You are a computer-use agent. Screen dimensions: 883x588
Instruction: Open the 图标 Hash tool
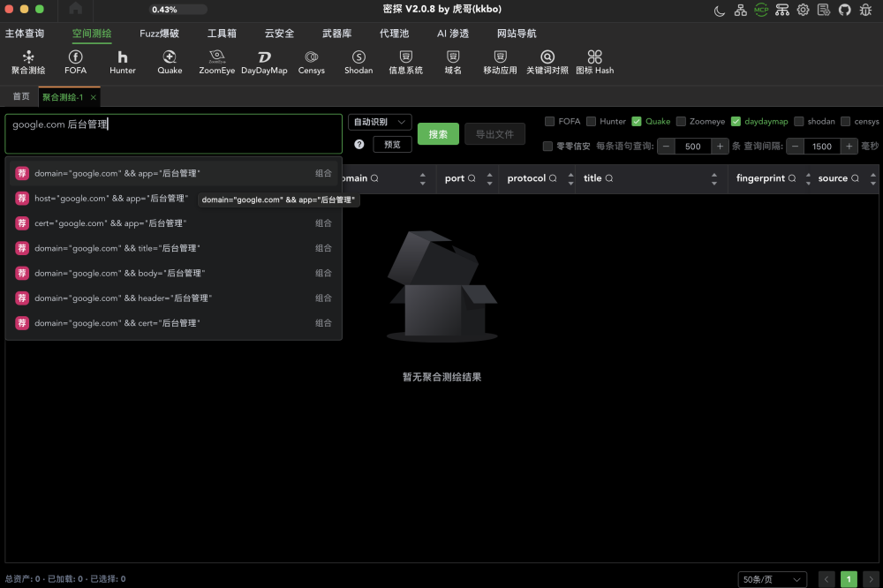point(594,63)
